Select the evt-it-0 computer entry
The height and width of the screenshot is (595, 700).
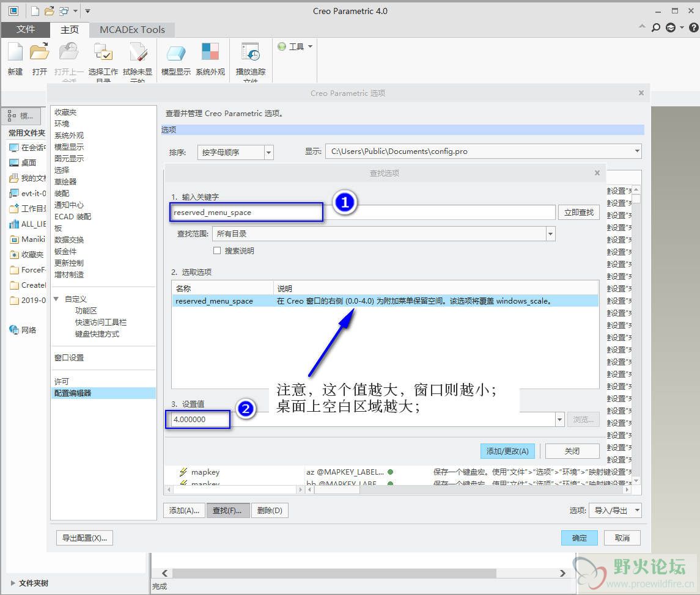[x=27, y=194]
